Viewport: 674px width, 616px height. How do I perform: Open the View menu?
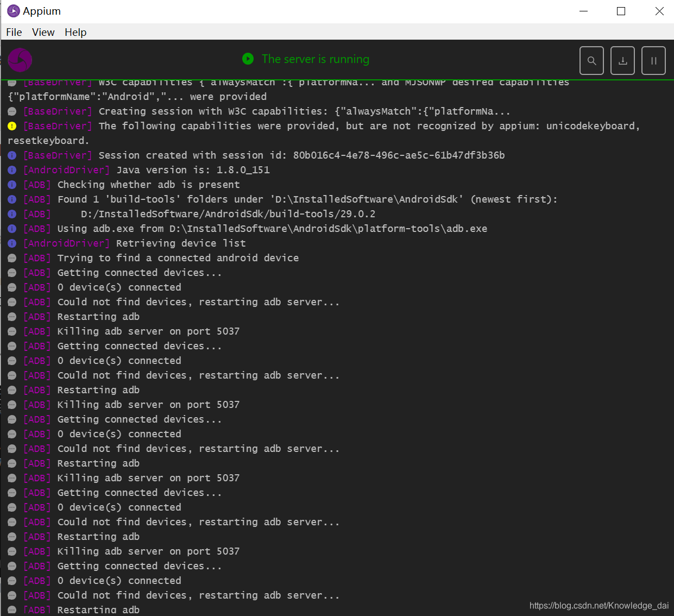(x=43, y=32)
